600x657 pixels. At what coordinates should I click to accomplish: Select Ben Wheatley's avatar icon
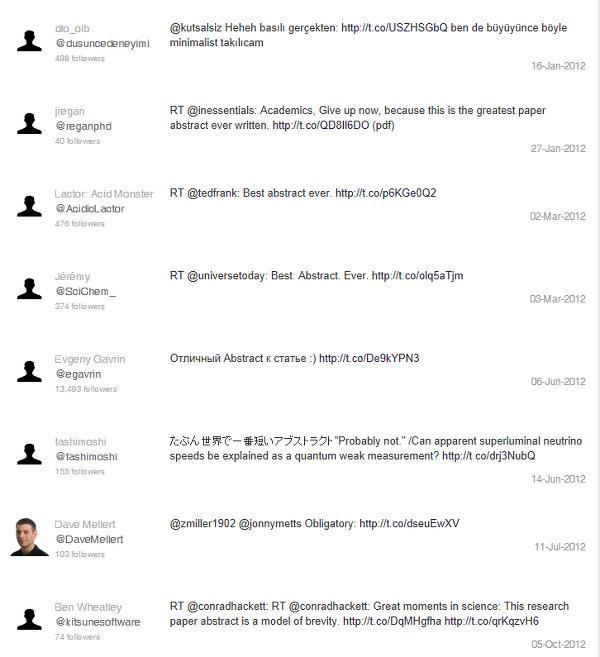[29, 619]
